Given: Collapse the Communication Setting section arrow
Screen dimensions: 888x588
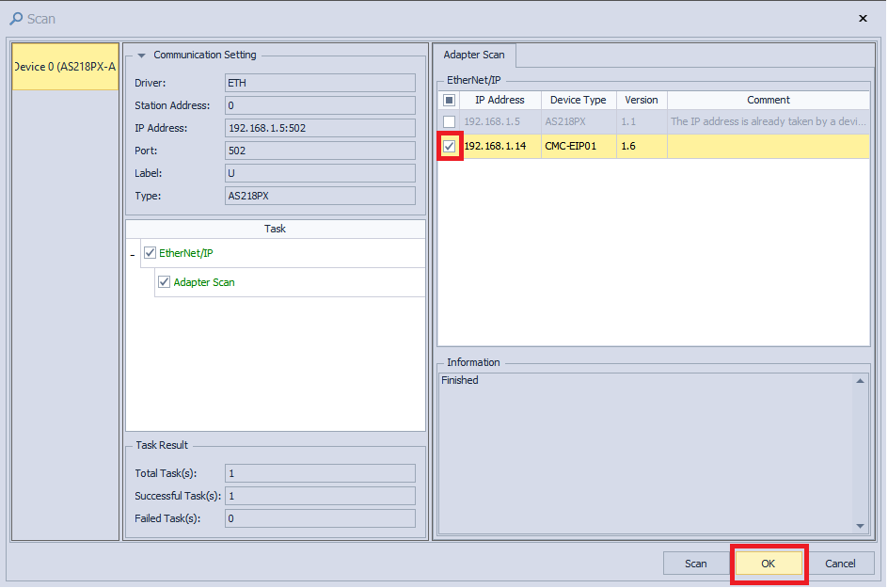Looking at the screenshot, I should 142,56.
